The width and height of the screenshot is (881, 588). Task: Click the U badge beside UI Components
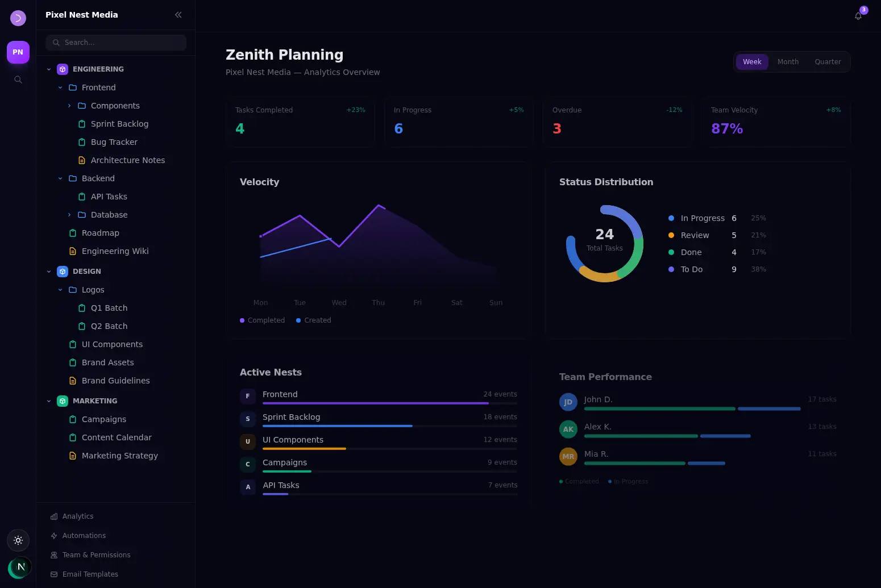click(248, 441)
